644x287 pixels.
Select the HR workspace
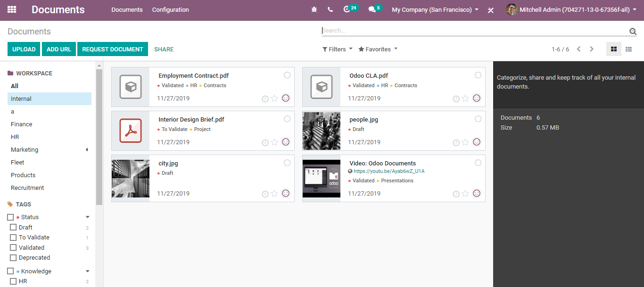point(15,137)
